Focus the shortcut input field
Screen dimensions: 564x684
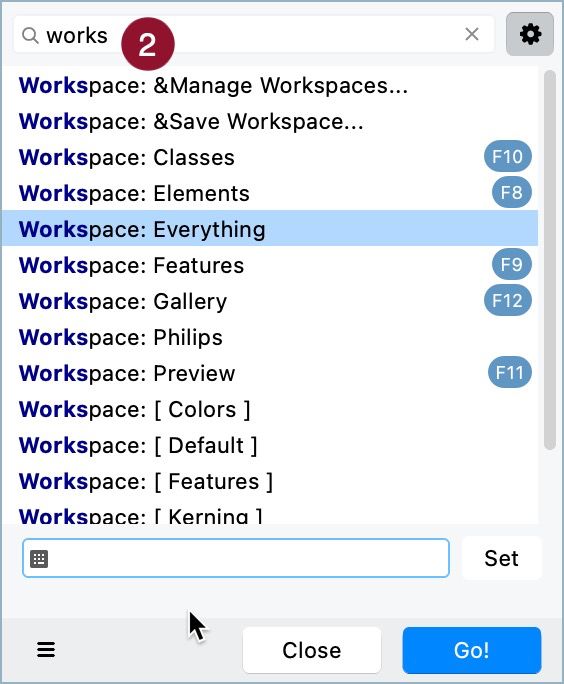[x=236, y=558]
